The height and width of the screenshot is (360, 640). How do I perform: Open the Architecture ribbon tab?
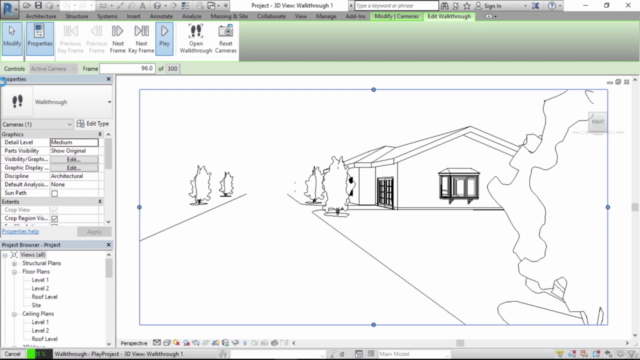(41, 16)
